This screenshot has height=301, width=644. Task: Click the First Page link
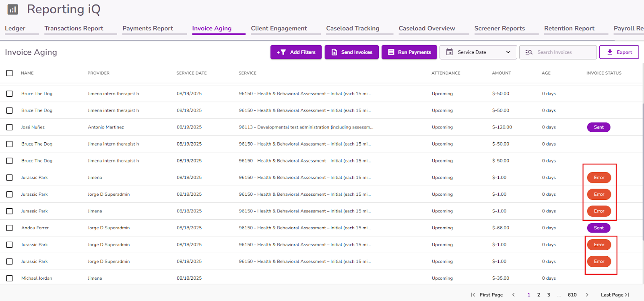491,295
